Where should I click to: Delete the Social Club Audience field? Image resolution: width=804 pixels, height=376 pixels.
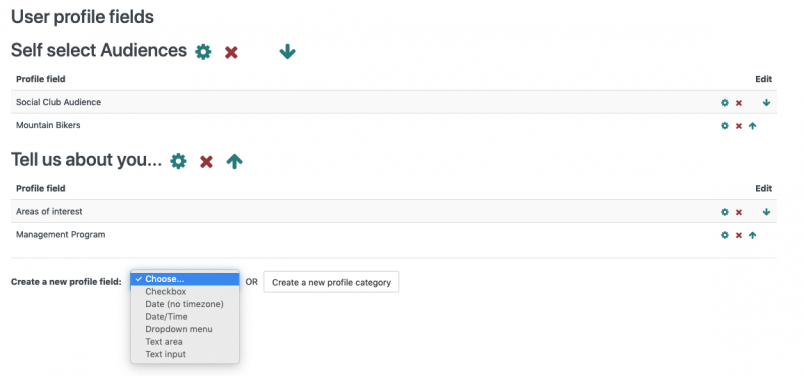[x=739, y=103]
